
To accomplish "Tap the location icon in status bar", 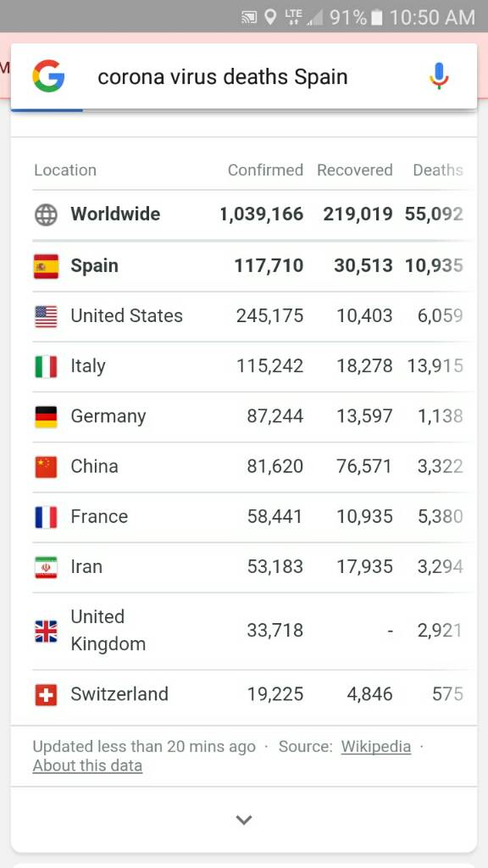I will click(270, 17).
